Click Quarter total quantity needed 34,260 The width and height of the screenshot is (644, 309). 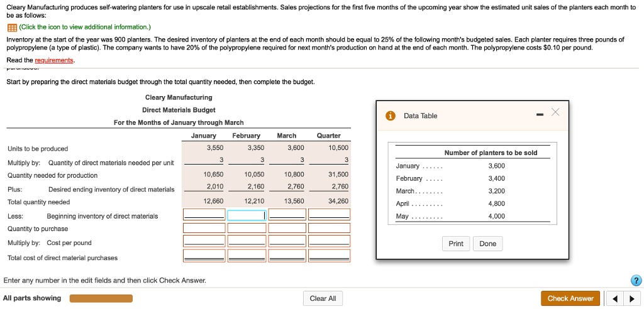pyautogui.click(x=338, y=202)
